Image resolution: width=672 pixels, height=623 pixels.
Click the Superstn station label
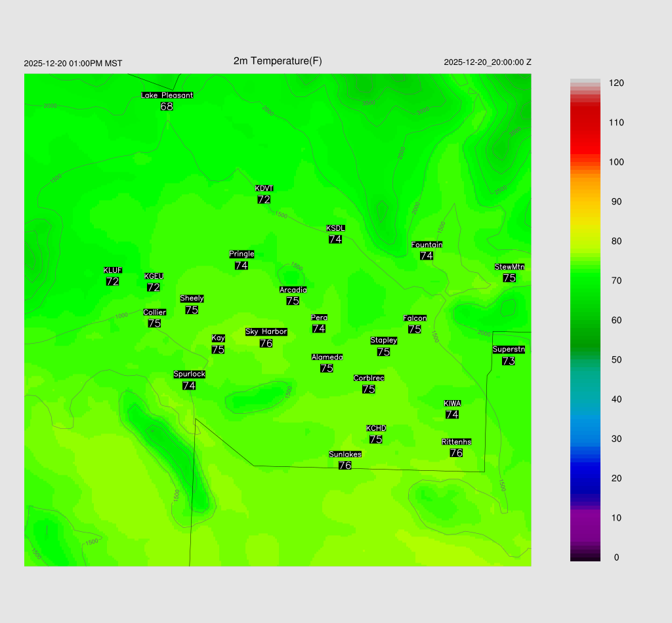pyautogui.click(x=508, y=350)
